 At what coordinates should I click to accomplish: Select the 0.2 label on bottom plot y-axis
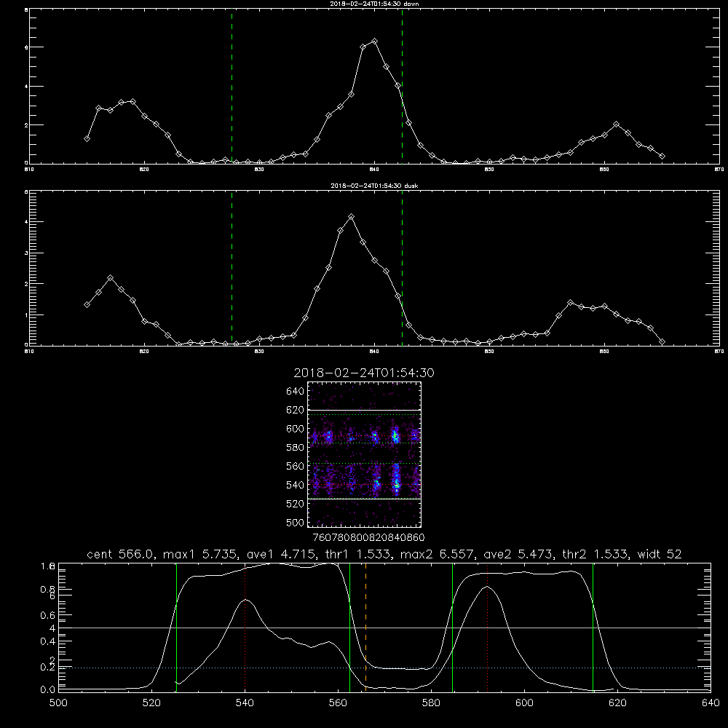pyautogui.click(x=48, y=667)
